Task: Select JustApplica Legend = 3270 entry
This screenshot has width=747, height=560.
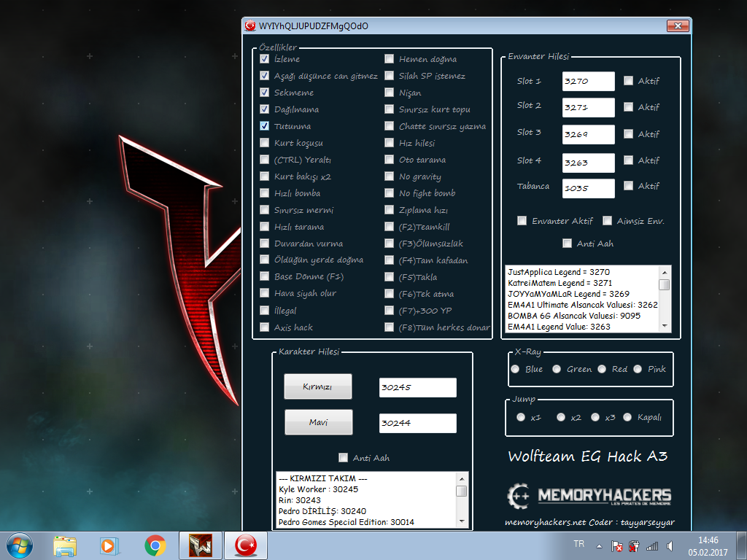Action: pos(558,272)
